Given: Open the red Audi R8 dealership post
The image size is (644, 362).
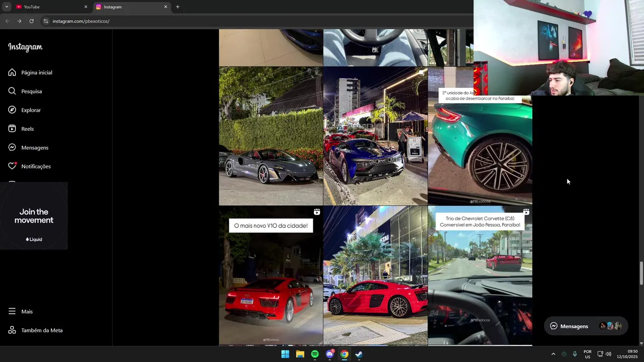Looking at the screenshot, I should (375, 275).
